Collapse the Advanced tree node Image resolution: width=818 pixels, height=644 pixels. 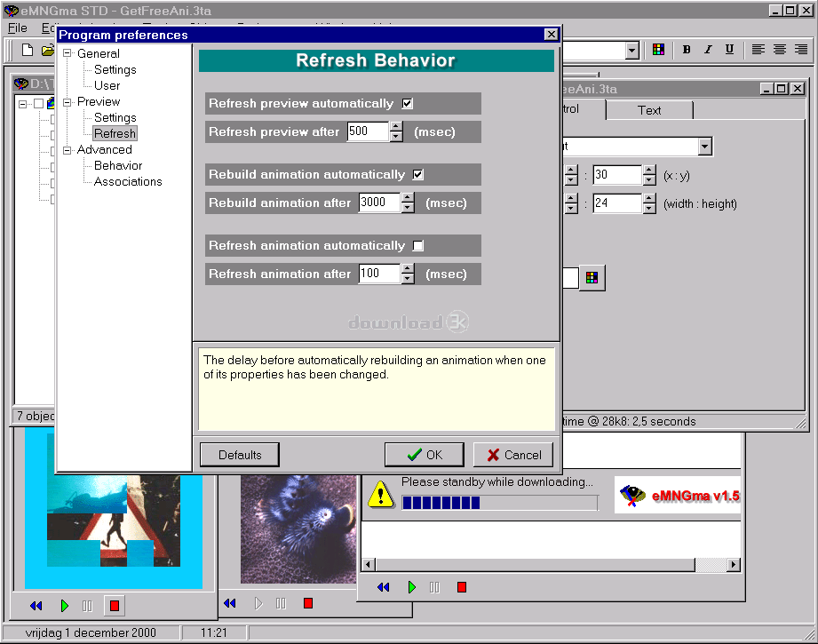tap(67, 150)
